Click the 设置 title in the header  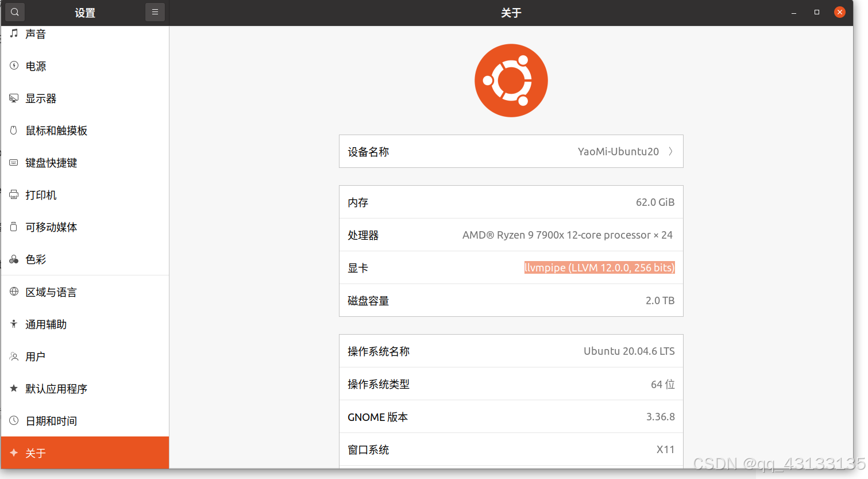[85, 13]
